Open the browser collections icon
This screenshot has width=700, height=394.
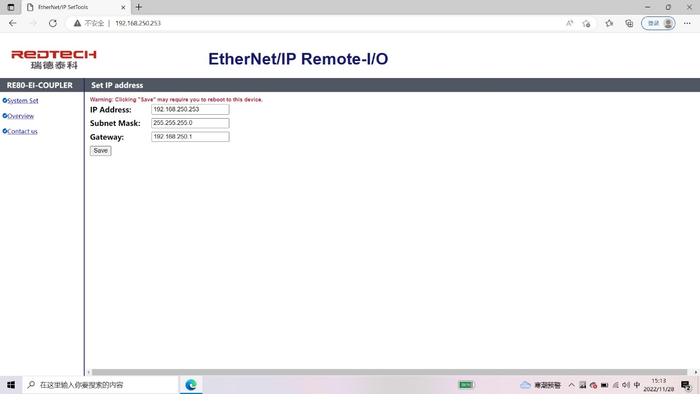click(629, 23)
